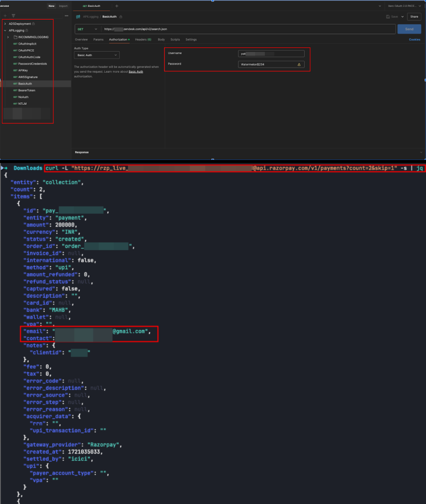Screen dimensions: 426x504
Task: Click the Save disk icon
Action: click(x=388, y=17)
